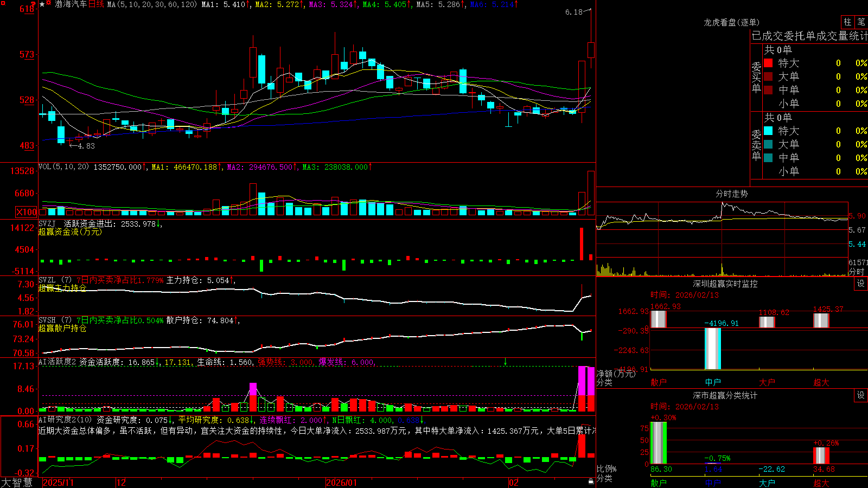The image size is (868, 488).
Task: Click the SVZL (7) indicator name
Action: (55, 280)
